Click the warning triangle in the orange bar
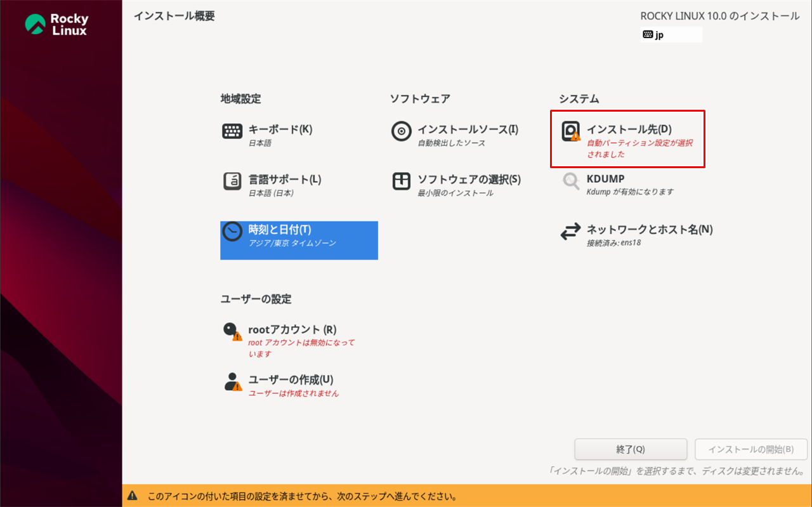 pos(132,496)
